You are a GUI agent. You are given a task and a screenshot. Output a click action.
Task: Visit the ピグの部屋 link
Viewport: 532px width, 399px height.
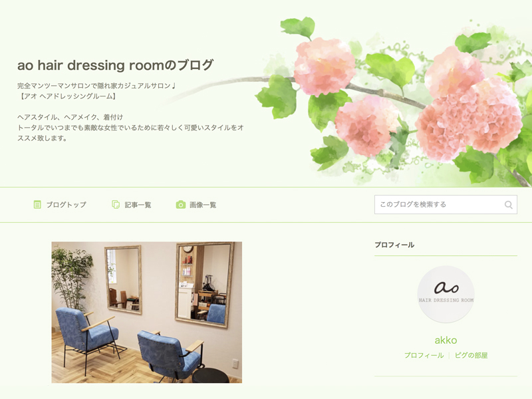point(471,355)
